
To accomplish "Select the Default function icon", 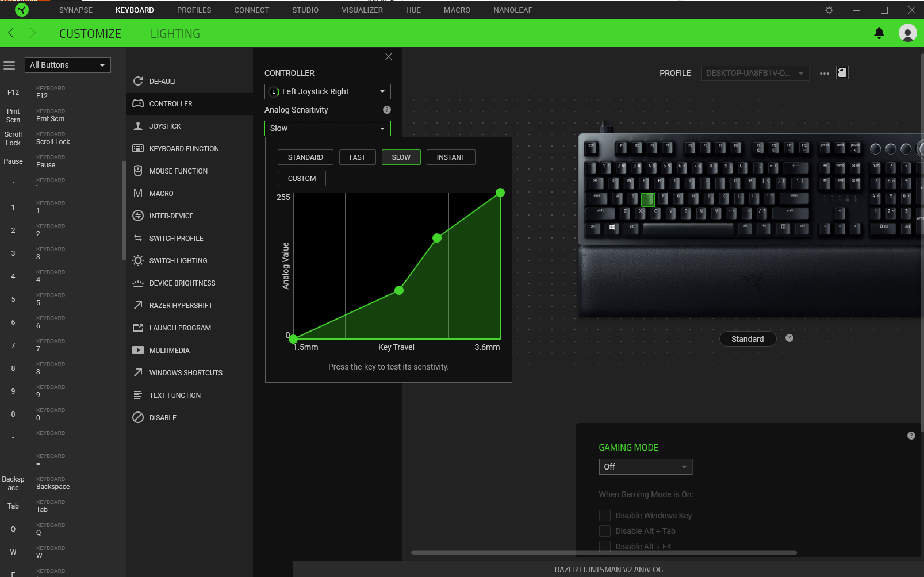I will pos(138,81).
